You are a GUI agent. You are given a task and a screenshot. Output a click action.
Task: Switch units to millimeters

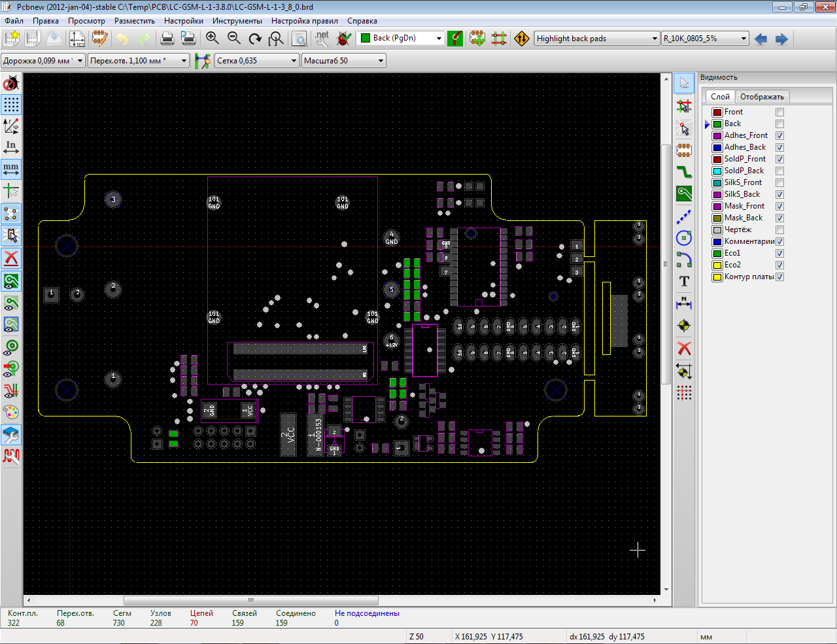(11, 169)
